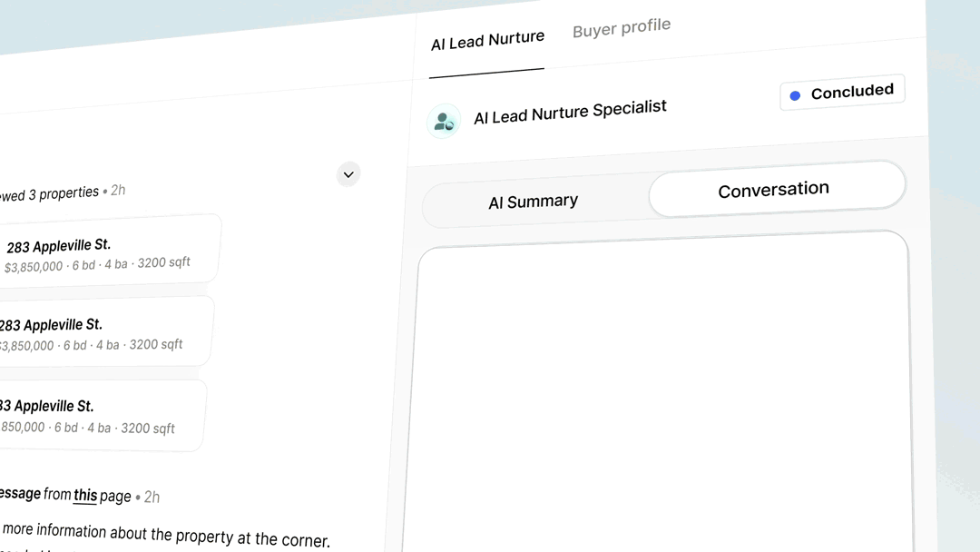Collapse viewed properties with the chevron
Image resolution: width=980 pixels, height=552 pixels.
[348, 174]
